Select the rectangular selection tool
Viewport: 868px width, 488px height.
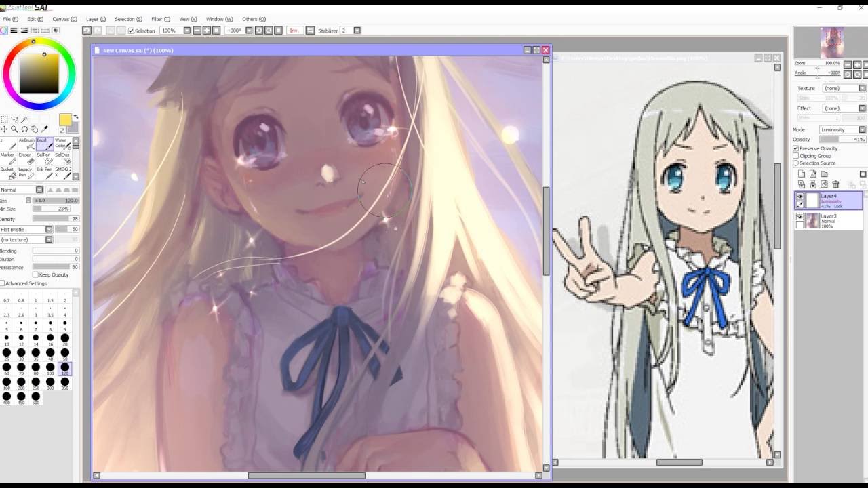pyautogui.click(x=5, y=119)
